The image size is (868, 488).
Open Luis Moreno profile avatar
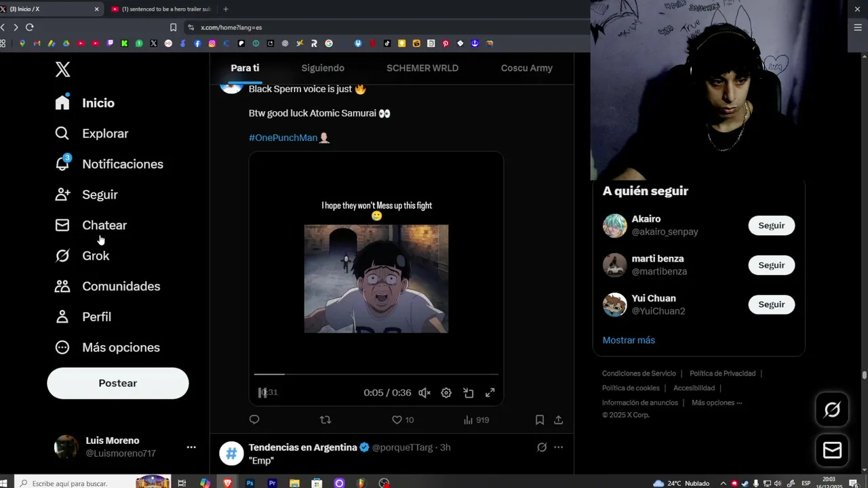click(x=66, y=447)
